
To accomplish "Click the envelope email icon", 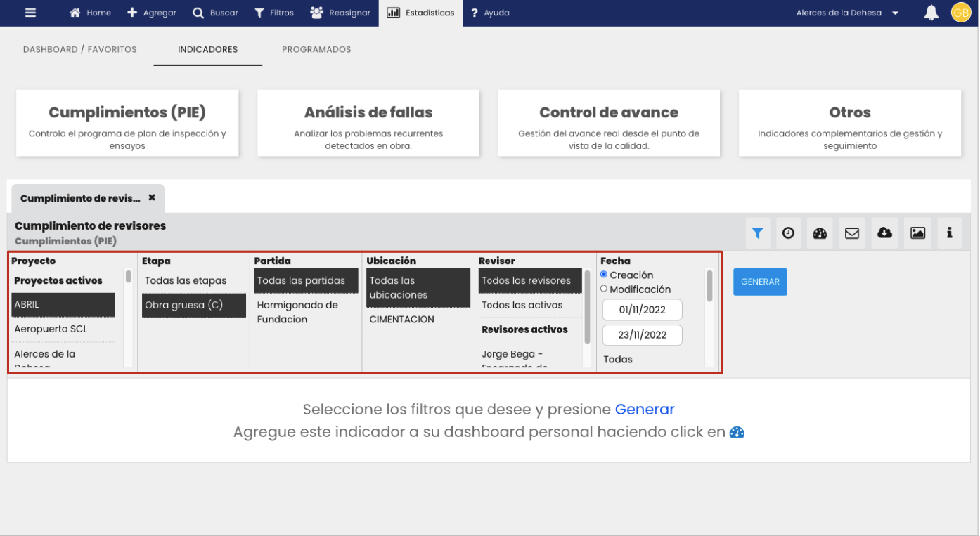I will (x=852, y=233).
